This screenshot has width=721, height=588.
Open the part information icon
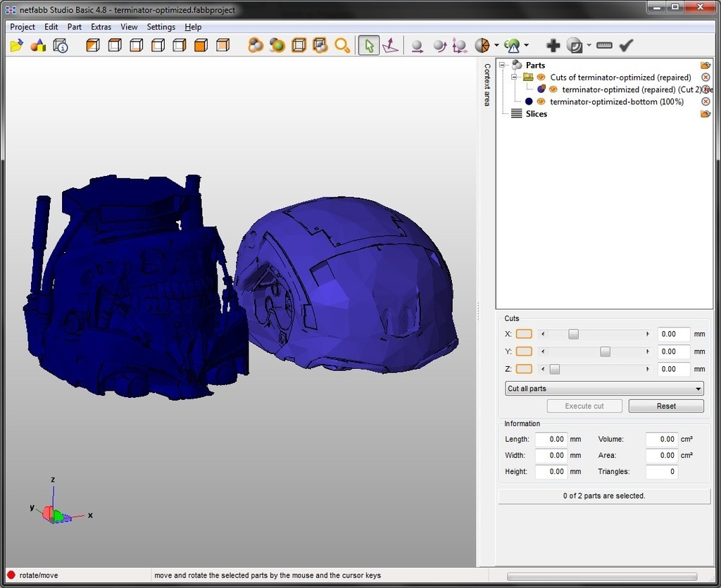click(61, 46)
